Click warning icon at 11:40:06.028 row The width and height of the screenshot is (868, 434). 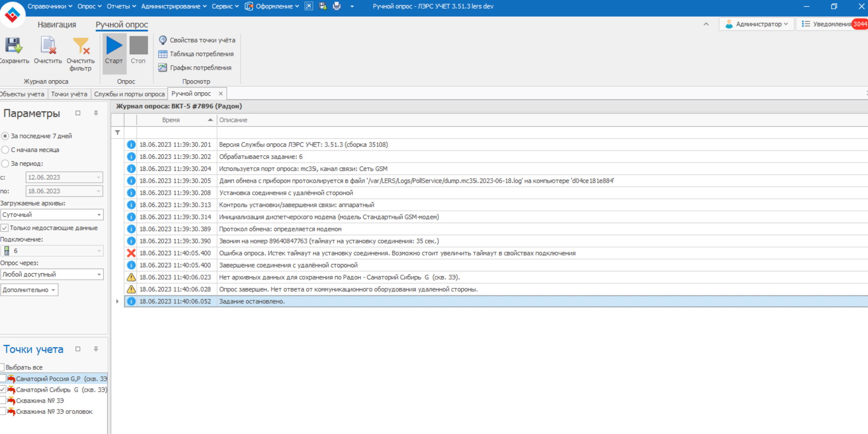tap(131, 289)
